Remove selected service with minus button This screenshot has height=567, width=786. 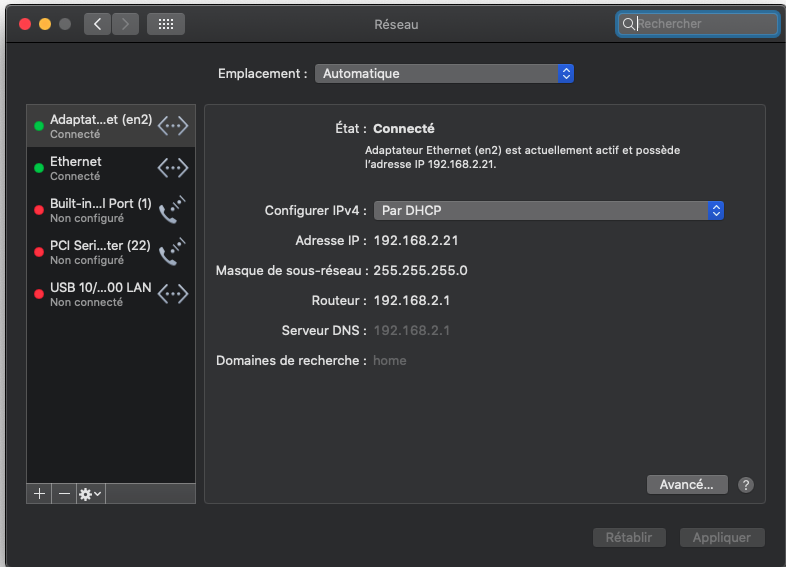click(x=64, y=494)
